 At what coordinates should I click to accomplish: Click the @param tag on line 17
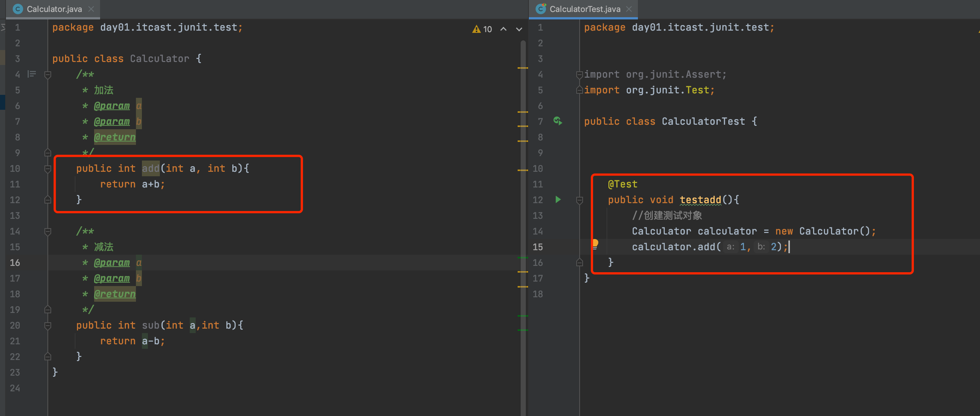pyautogui.click(x=112, y=278)
